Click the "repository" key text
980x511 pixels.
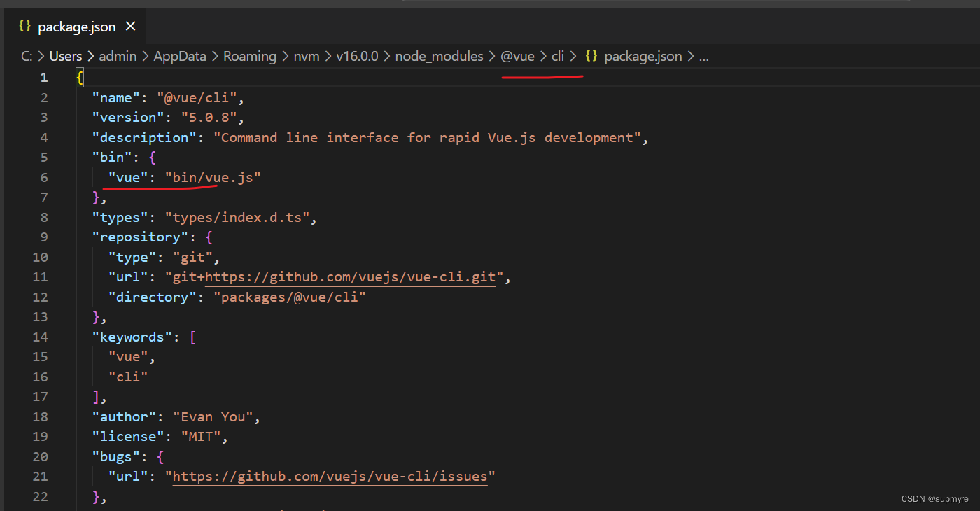(x=140, y=237)
